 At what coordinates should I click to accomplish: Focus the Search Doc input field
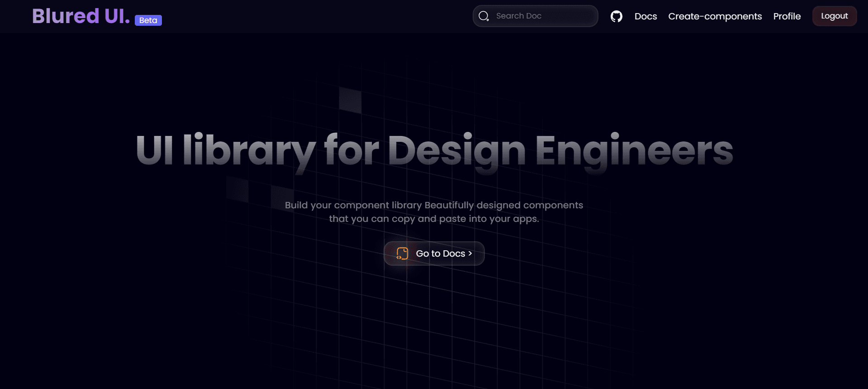click(543, 16)
